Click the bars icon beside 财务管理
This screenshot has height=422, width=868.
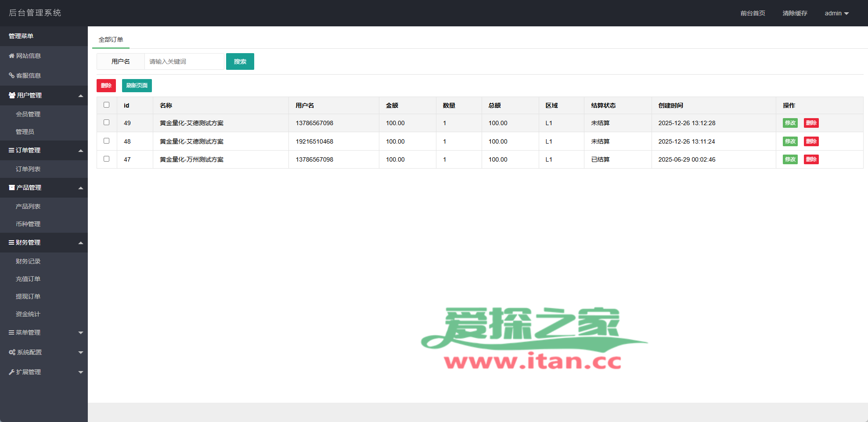point(11,242)
